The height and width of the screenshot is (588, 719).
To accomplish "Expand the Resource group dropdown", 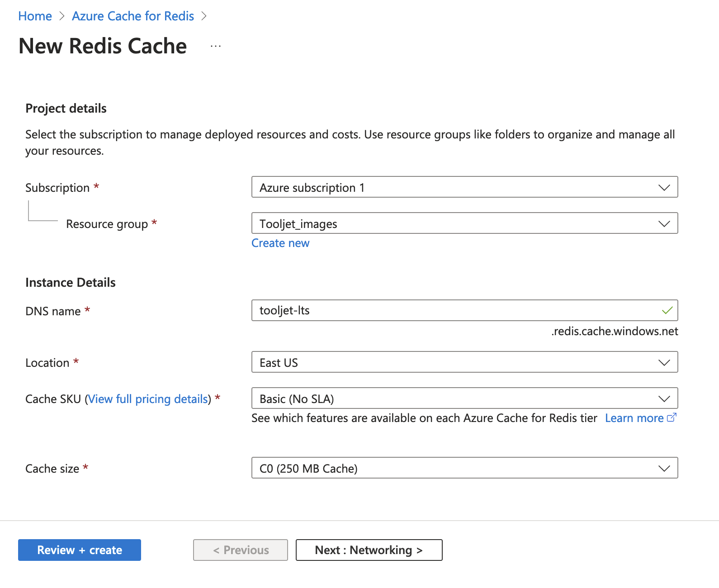I will (464, 223).
